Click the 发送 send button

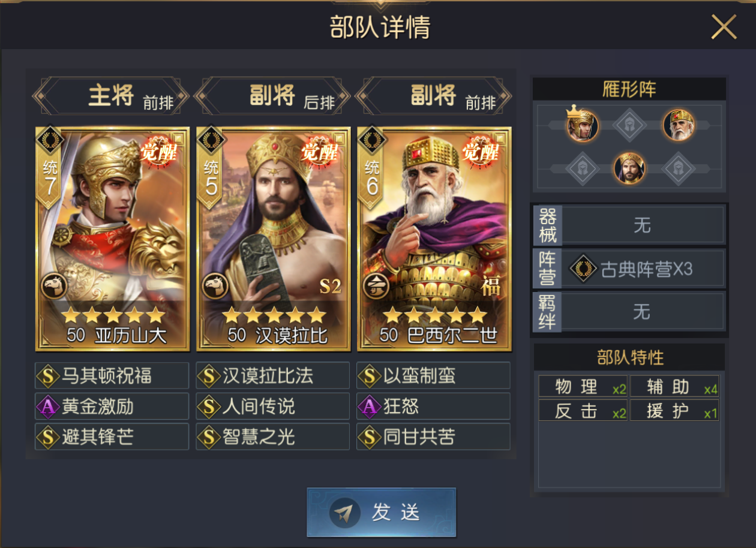pos(381,512)
